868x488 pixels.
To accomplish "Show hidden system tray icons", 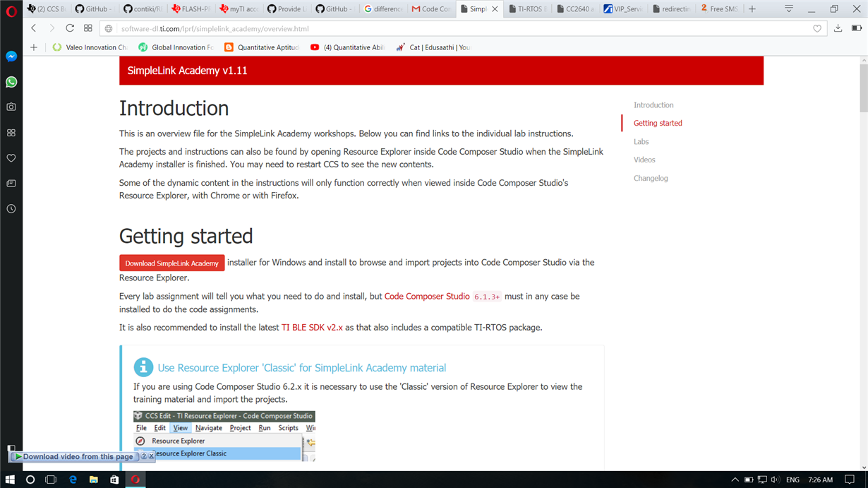I will coord(735,480).
